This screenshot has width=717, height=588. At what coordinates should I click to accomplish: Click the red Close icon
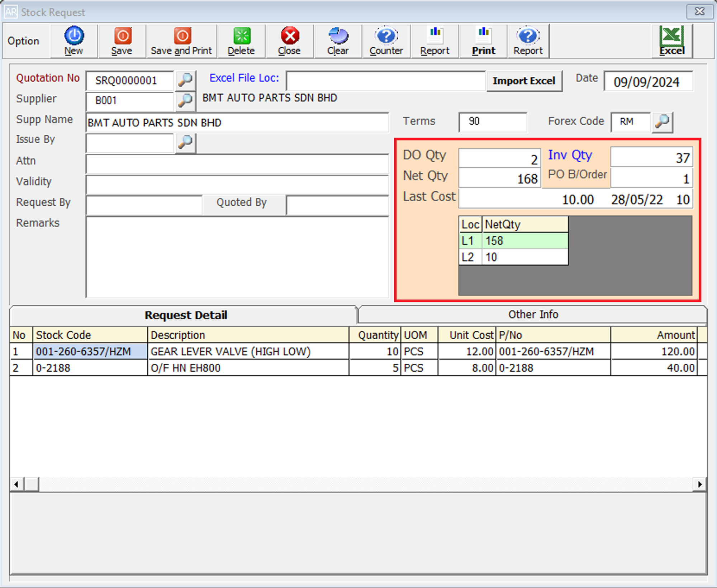point(290,35)
